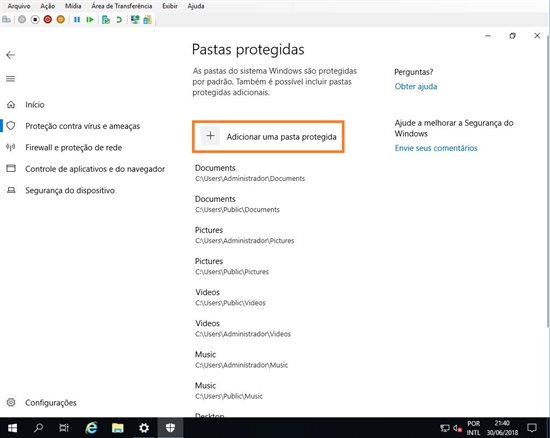This screenshot has height=438, width=550.
Task: Open the volume tray icon
Action: coord(457,428)
